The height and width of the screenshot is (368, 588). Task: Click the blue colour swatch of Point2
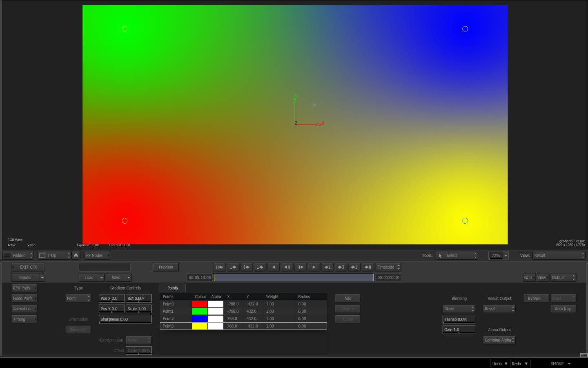coord(200,319)
